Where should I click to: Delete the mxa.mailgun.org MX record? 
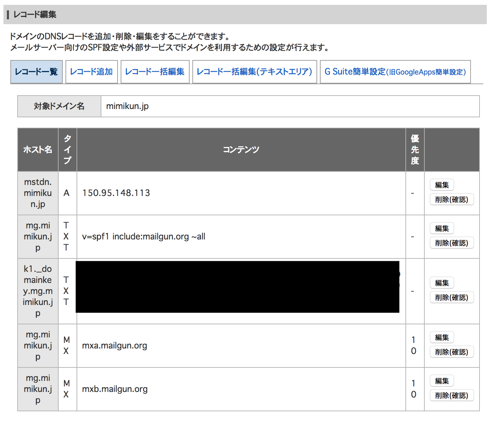pyautogui.click(x=452, y=352)
